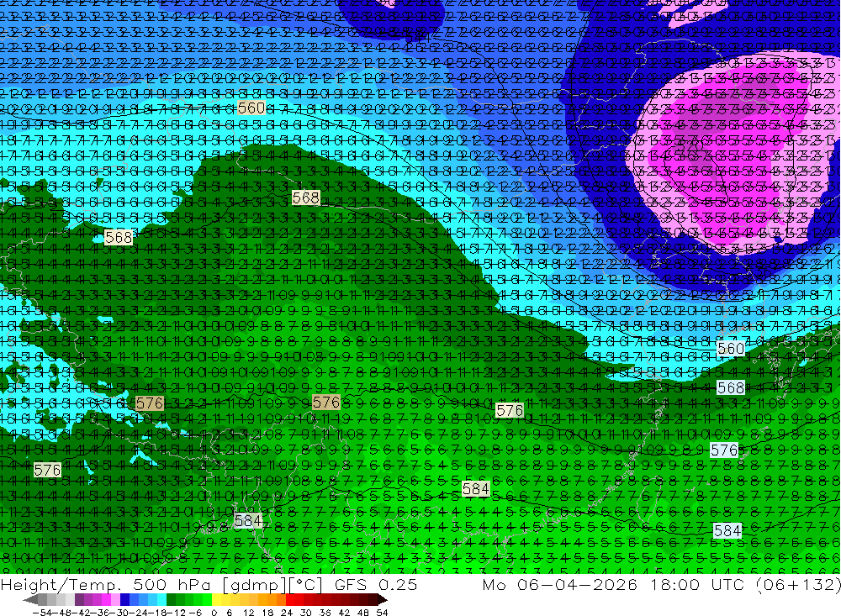
Task: Click the 560 label with beige background
Action: pyautogui.click(x=251, y=108)
